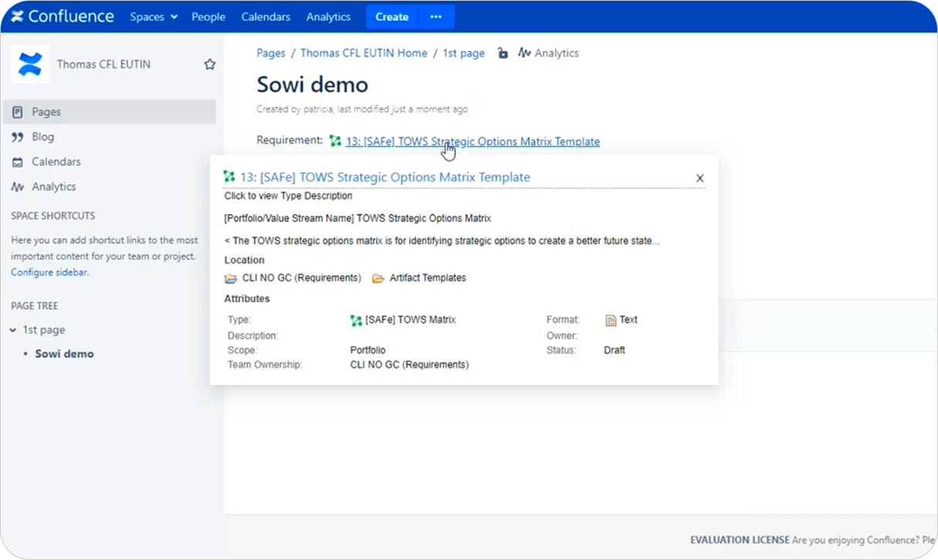Open Calendars from the top navigation
938x560 pixels.
(266, 16)
